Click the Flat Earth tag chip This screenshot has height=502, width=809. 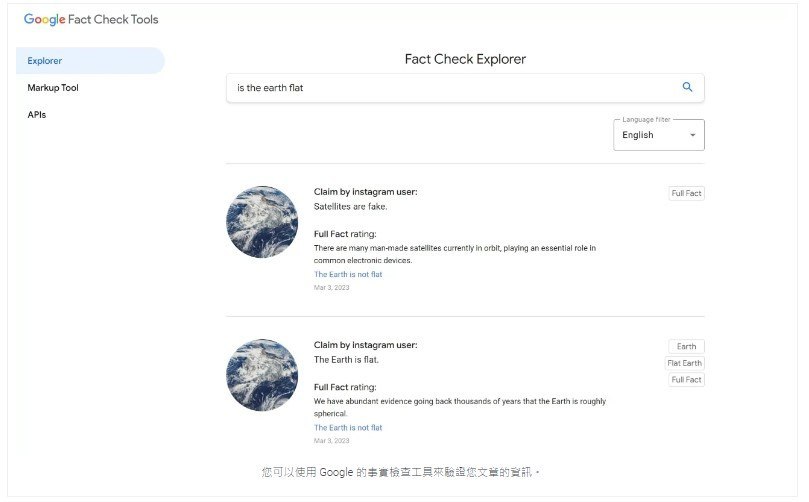point(685,363)
